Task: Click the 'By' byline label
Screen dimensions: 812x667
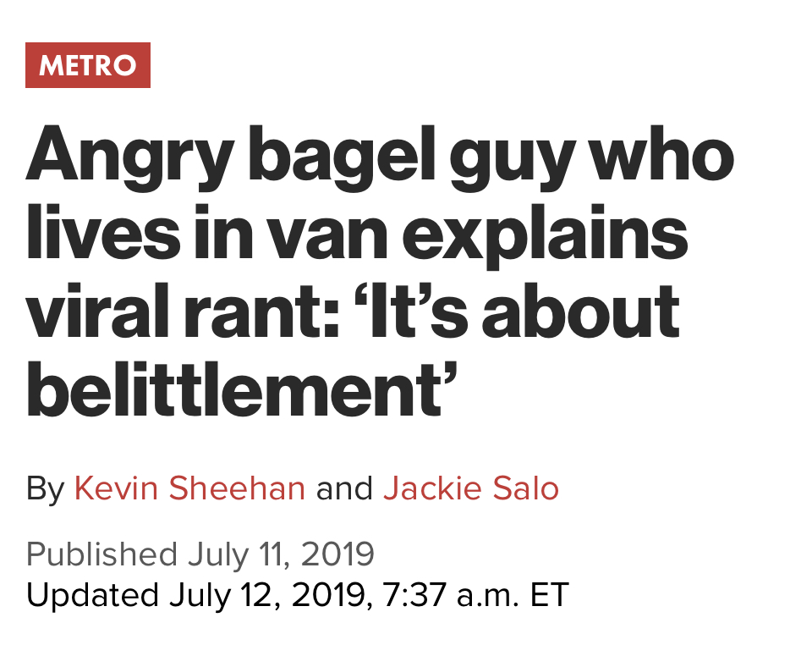Action: [45, 489]
